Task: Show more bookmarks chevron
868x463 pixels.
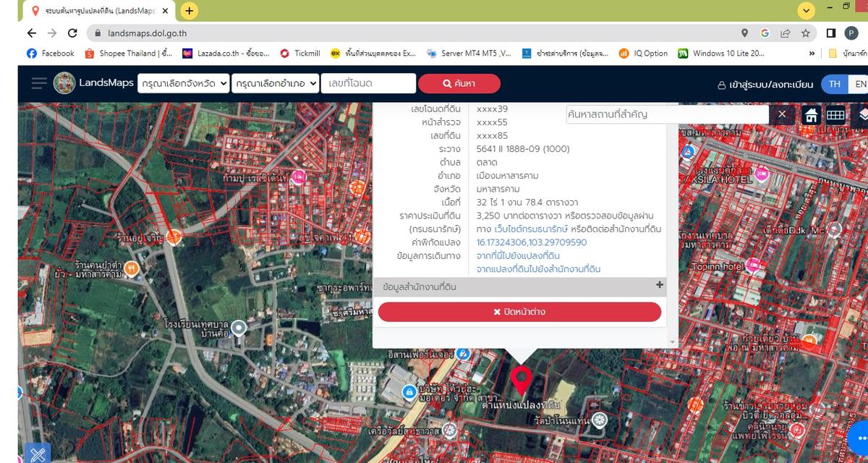Action: 812,54
